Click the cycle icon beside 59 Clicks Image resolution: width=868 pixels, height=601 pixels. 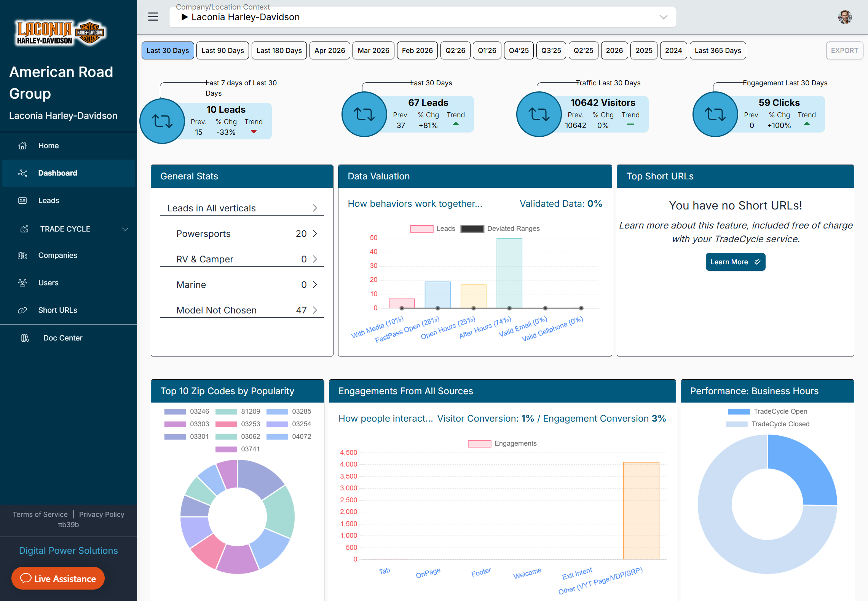[x=715, y=114]
